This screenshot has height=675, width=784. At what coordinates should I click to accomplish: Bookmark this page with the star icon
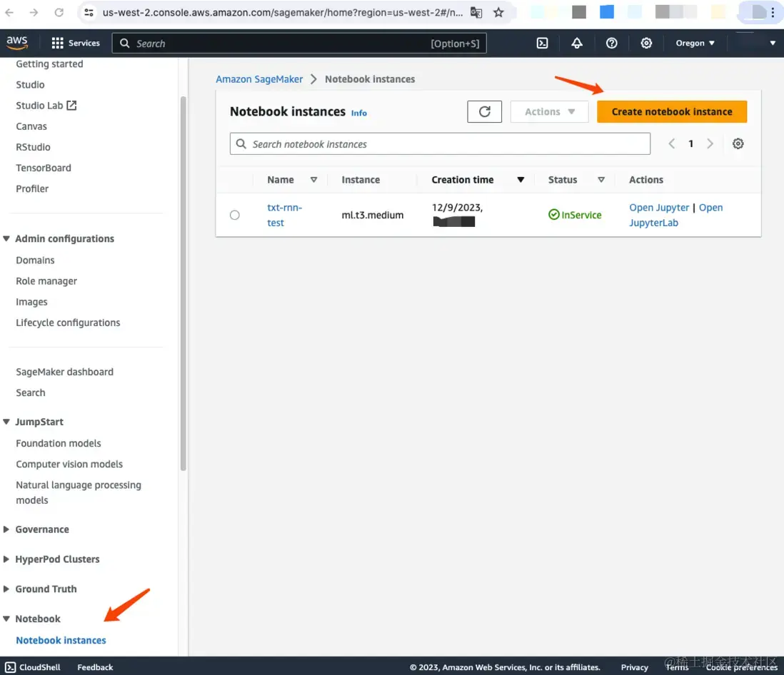pos(498,13)
